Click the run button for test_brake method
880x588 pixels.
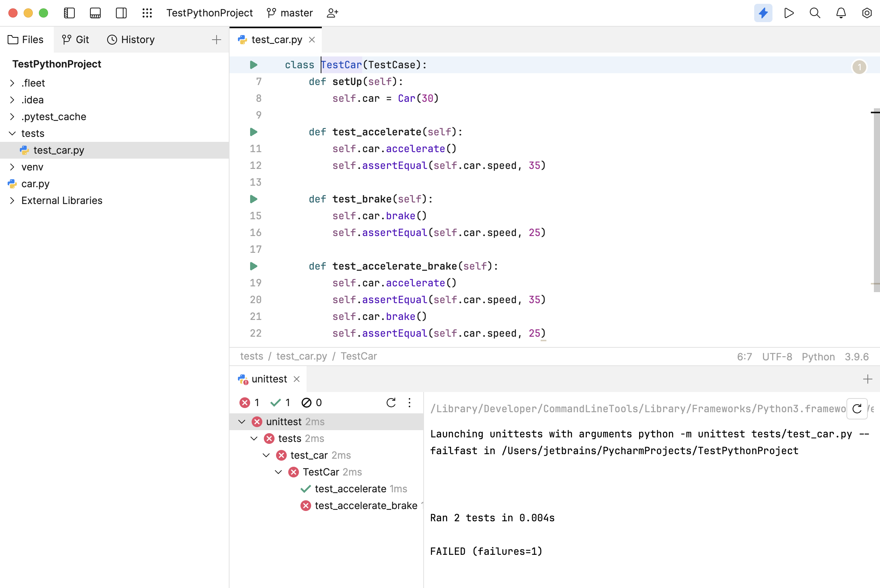(x=254, y=199)
